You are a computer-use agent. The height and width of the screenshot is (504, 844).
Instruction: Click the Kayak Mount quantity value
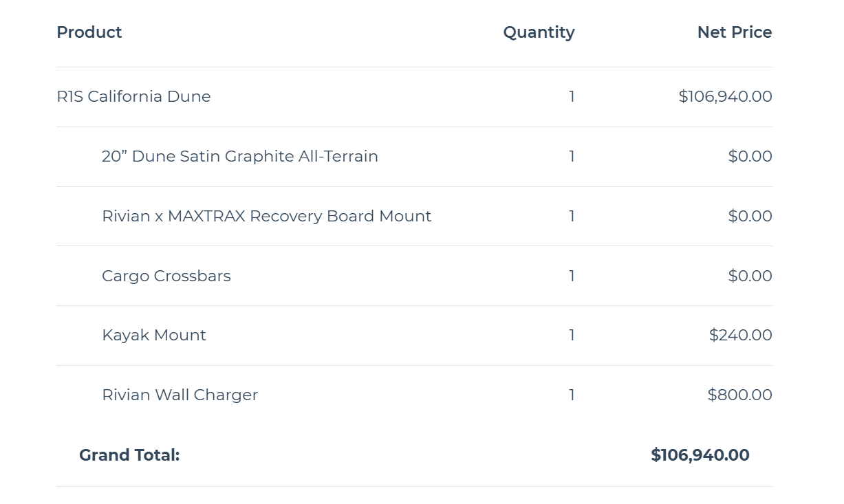point(572,335)
